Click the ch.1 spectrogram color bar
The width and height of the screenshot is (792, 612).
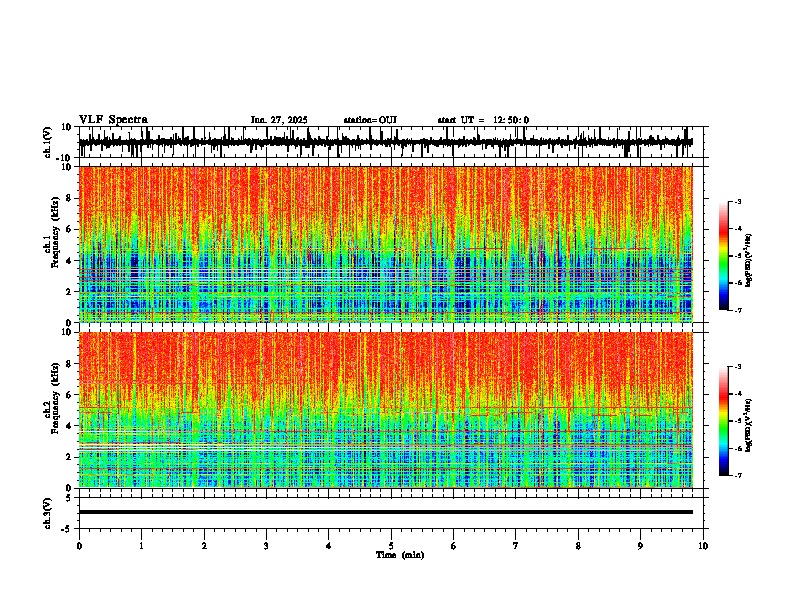click(724, 256)
